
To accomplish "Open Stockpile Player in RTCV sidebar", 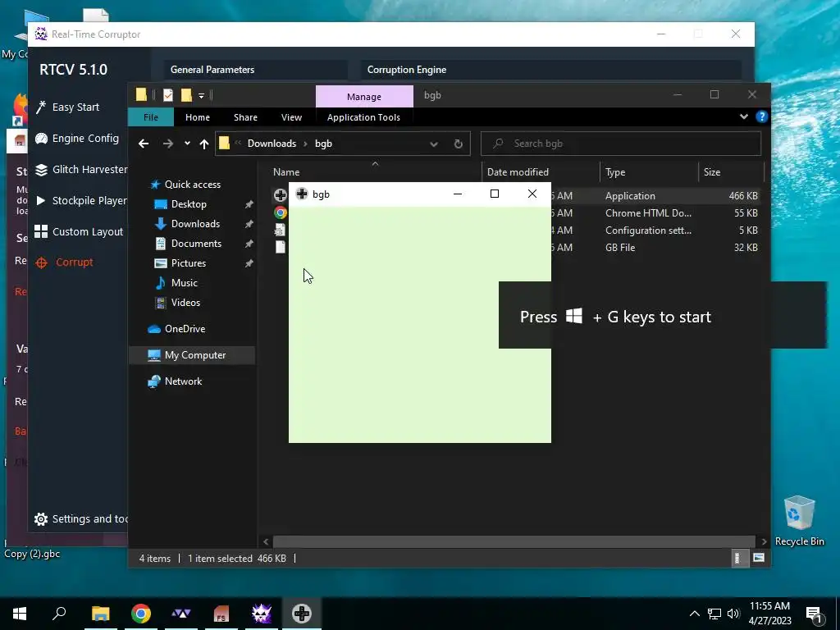I will tap(81, 200).
